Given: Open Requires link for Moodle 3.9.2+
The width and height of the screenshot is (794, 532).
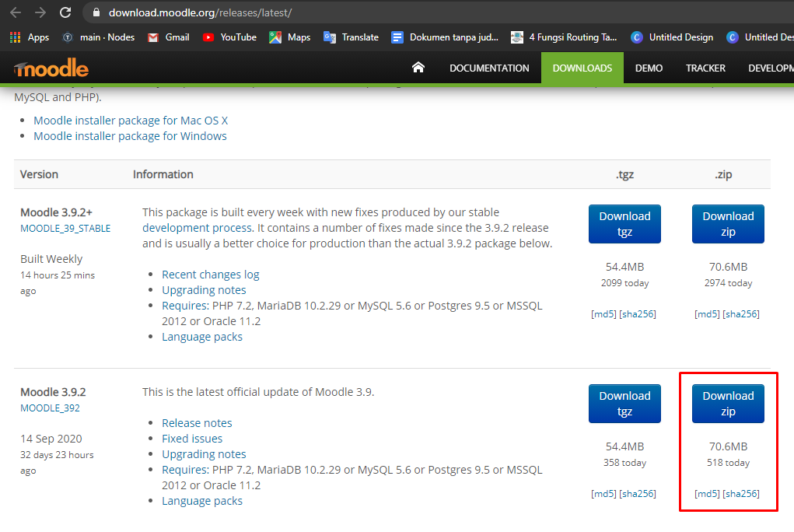Looking at the screenshot, I should coord(185,306).
